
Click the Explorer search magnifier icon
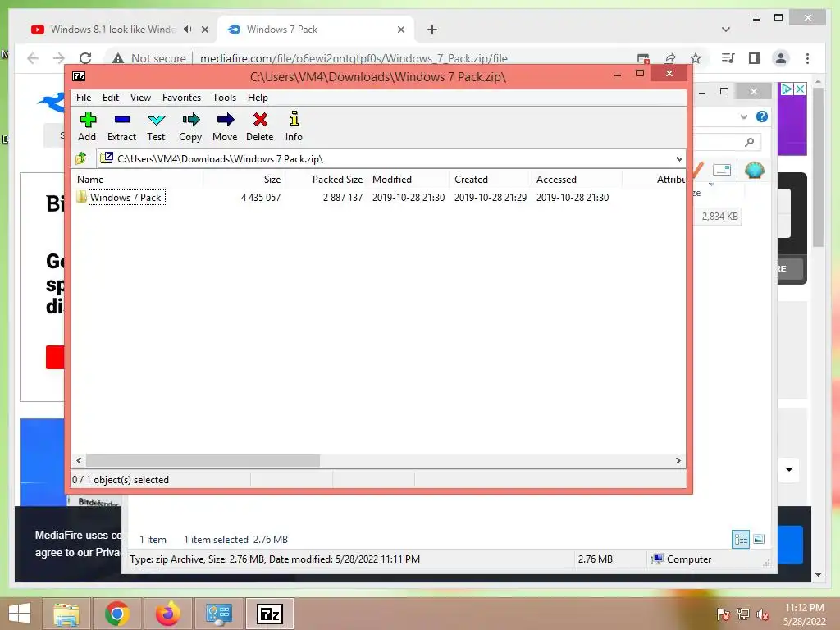coord(750,142)
